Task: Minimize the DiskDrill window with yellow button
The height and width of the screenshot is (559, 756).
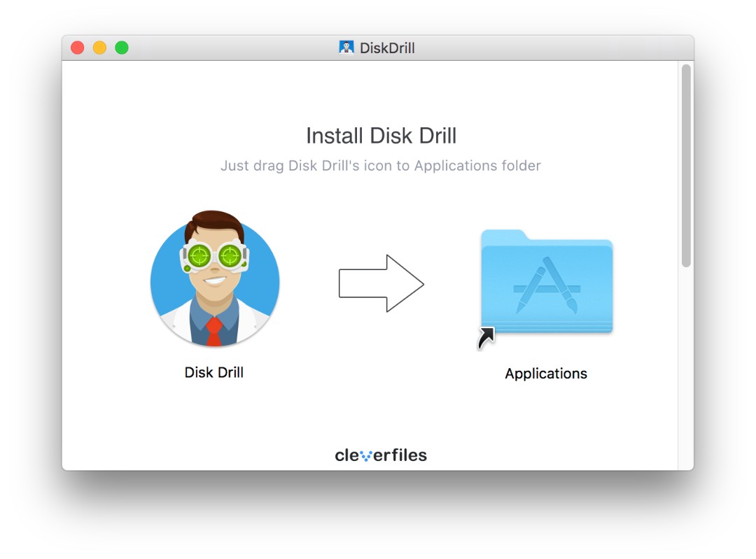Action: click(100, 48)
